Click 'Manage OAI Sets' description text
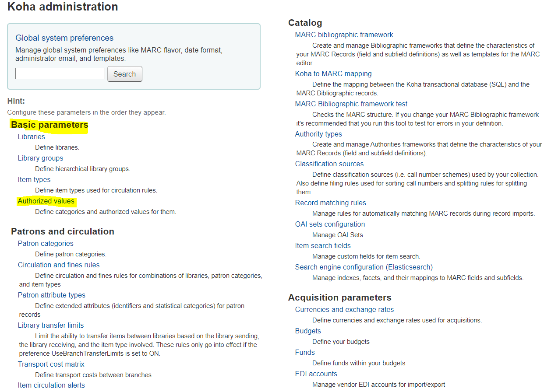The image size is (544, 392). point(338,235)
